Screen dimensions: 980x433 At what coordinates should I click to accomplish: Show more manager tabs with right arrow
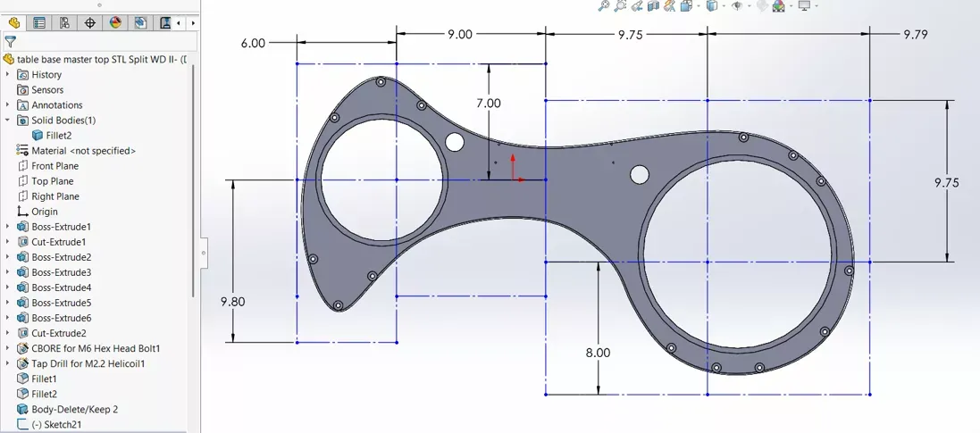tap(193, 23)
